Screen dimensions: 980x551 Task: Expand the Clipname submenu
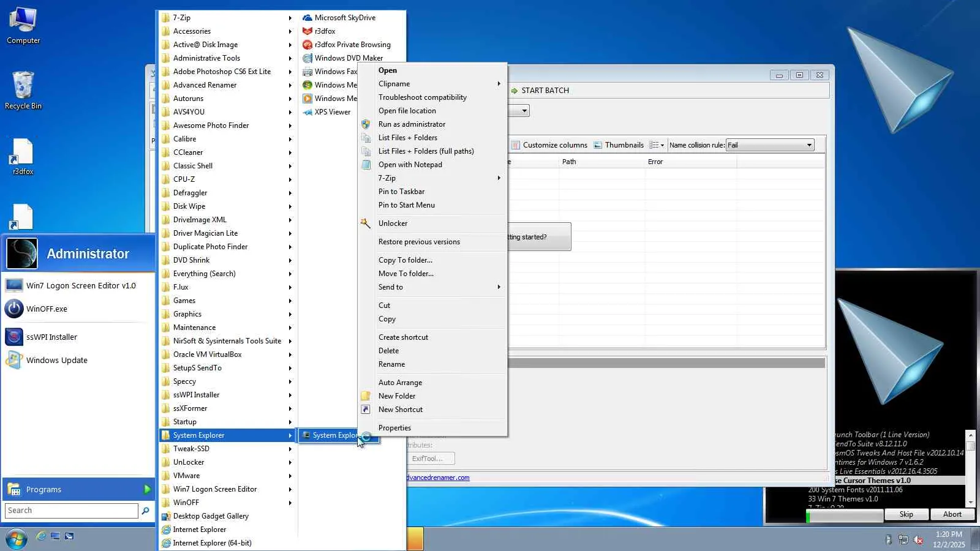[x=432, y=84]
